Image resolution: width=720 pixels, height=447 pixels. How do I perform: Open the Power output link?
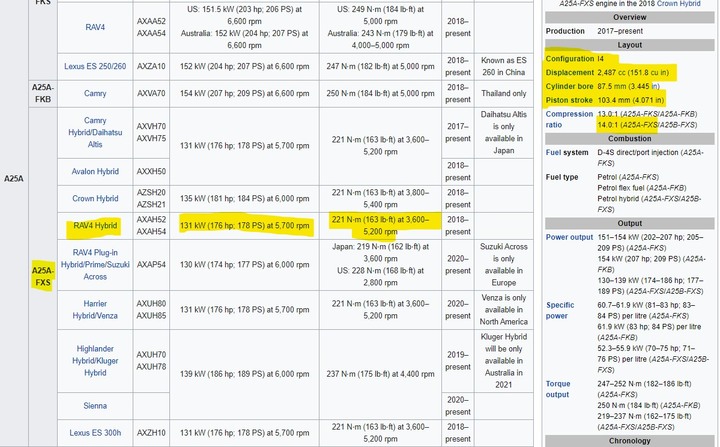(x=569, y=237)
